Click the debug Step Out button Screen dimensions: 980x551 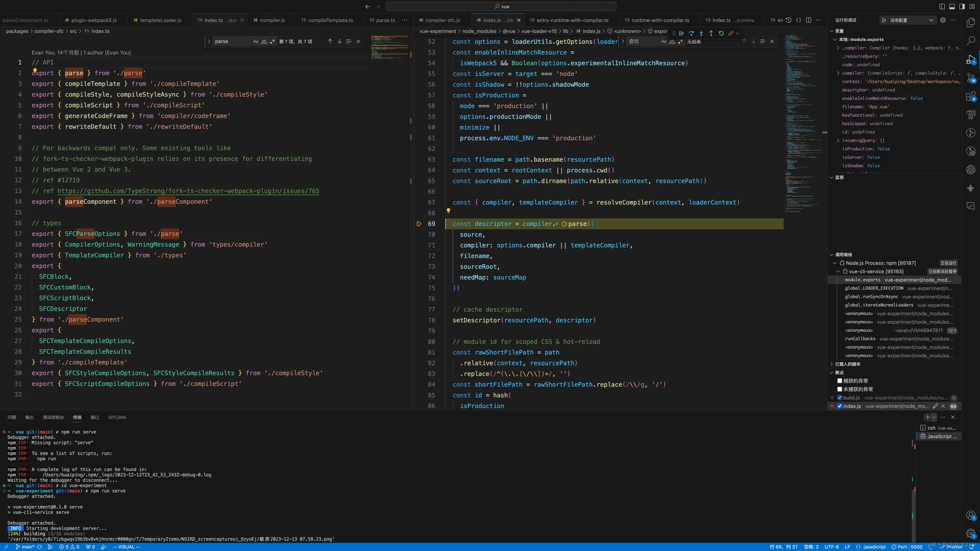711,33
